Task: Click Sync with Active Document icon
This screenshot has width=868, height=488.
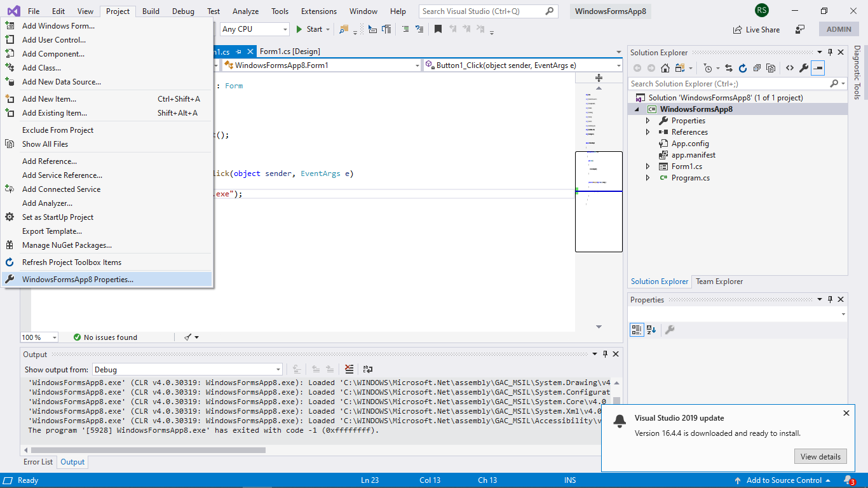Action: tap(728, 68)
